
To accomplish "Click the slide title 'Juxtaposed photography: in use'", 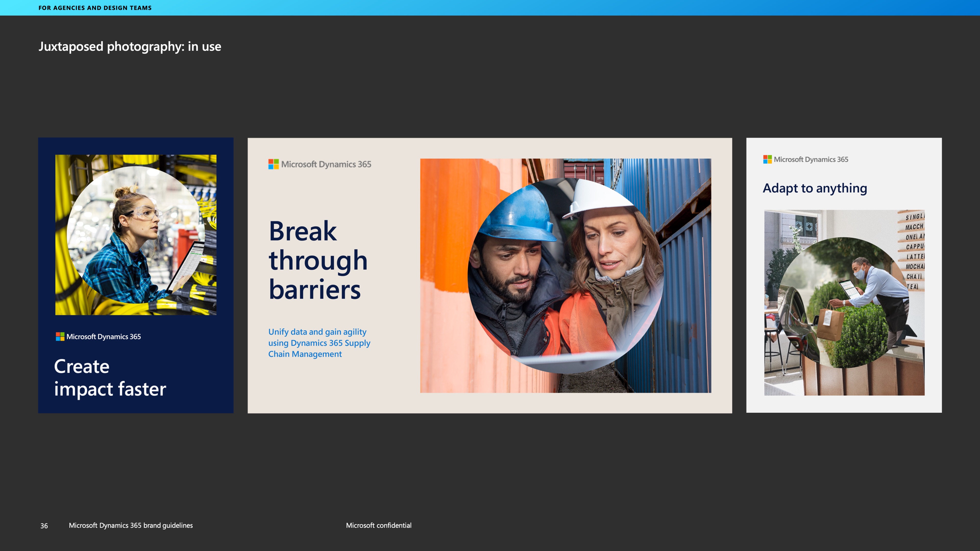I will [130, 46].
